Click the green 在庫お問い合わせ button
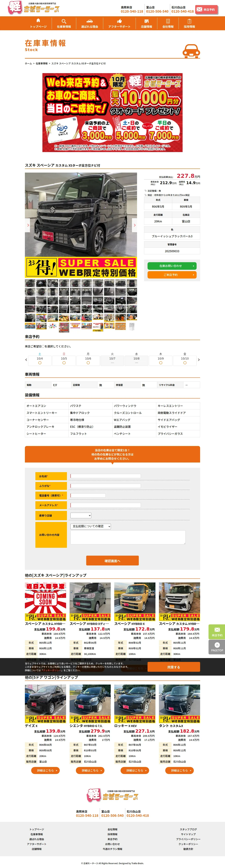This screenshot has width=225, height=868. [x=172, y=266]
